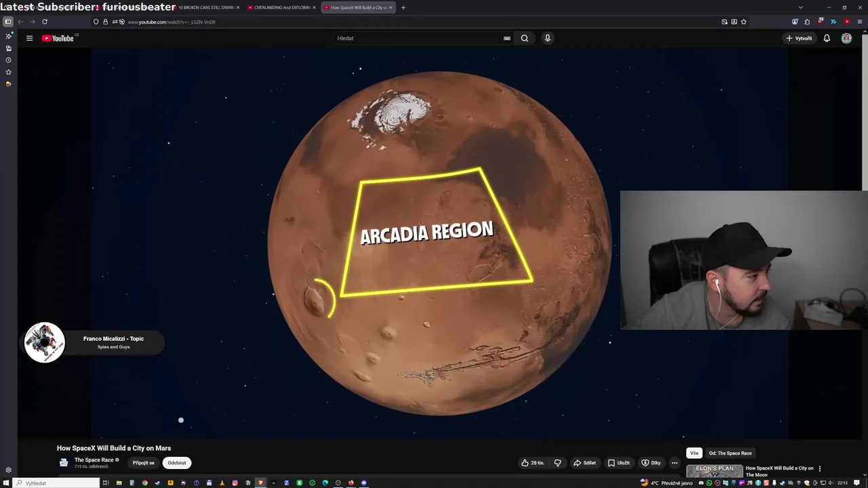Open the taskbar clock 22:13
Viewport: 868px width, 488px height.
pyautogui.click(x=842, y=483)
